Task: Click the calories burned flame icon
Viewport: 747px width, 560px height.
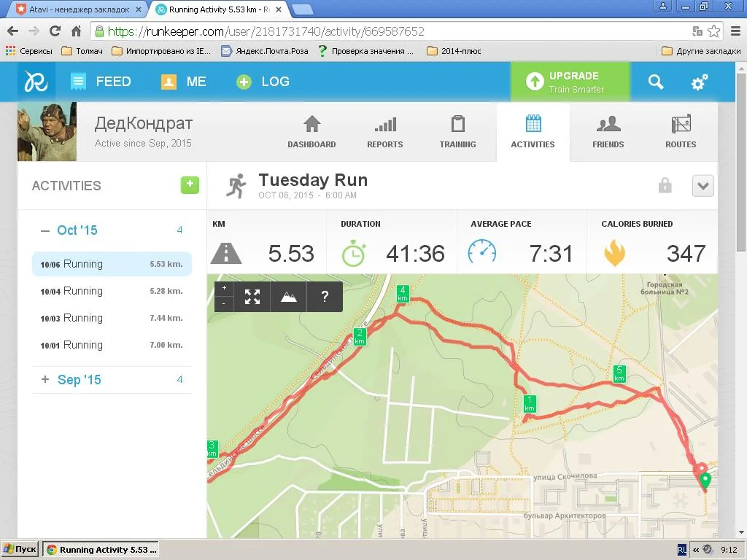Action: pyautogui.click(x=614, y=253)
